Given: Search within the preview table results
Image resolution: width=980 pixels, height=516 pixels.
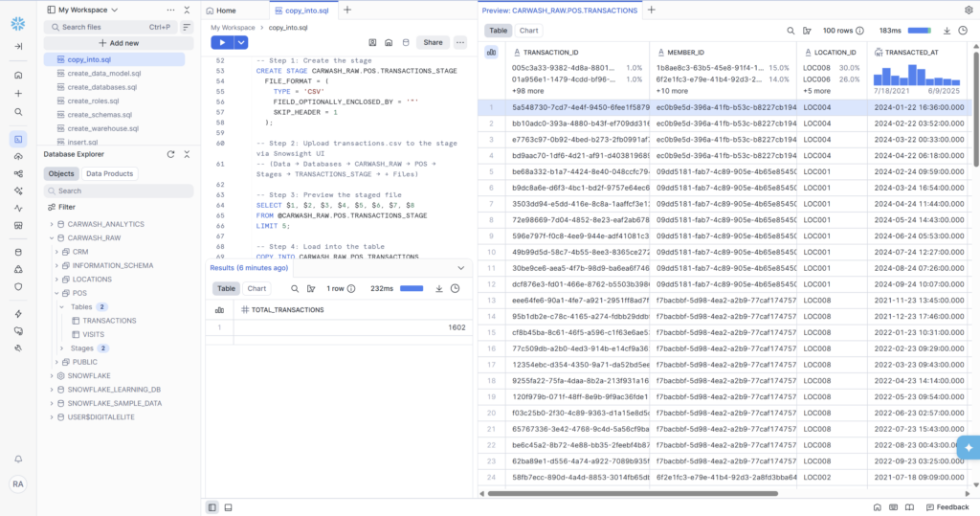Looking at the screenshot, I should tap(789, 31).
